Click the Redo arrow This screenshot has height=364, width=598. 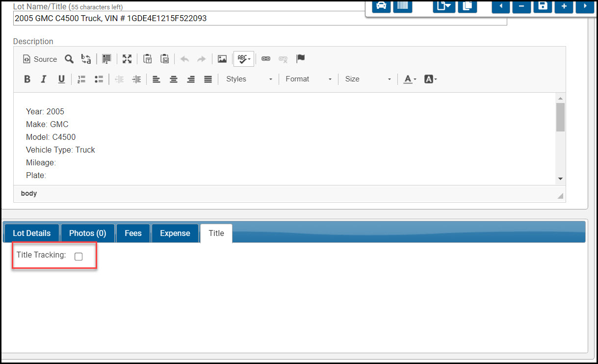point(202,59)
